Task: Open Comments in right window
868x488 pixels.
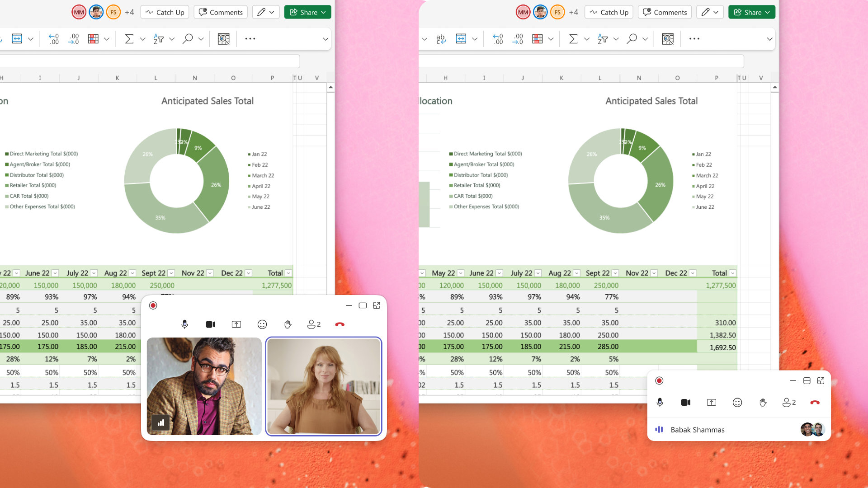Action: pos(665,12)
